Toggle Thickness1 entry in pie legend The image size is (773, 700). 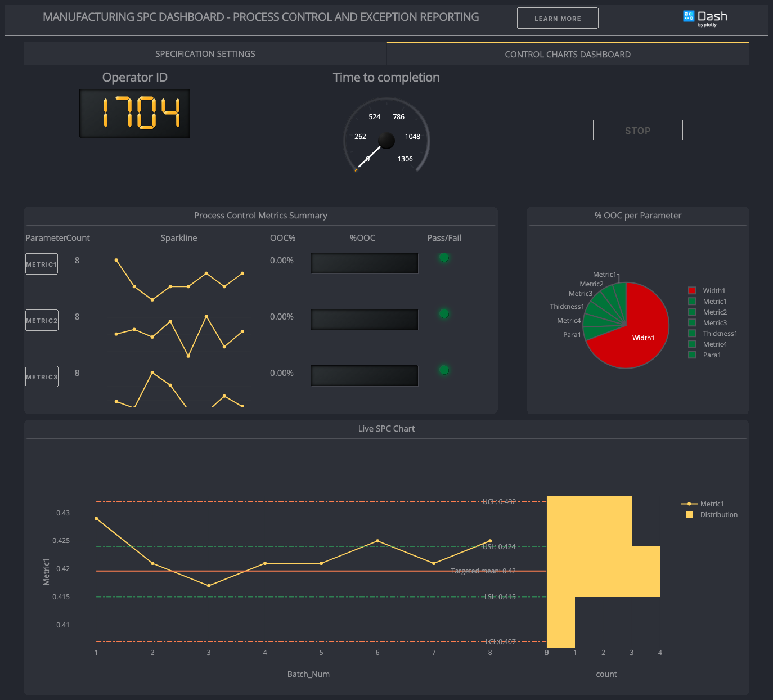(692, 333)
